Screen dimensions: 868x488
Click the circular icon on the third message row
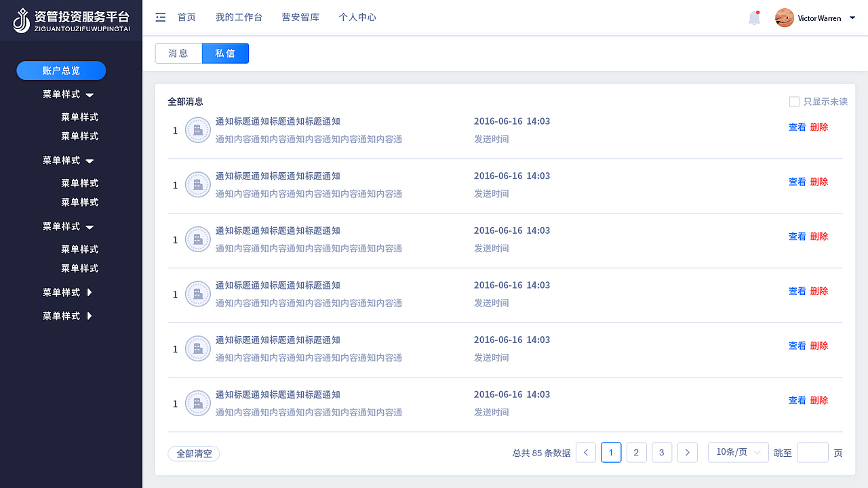197,239
